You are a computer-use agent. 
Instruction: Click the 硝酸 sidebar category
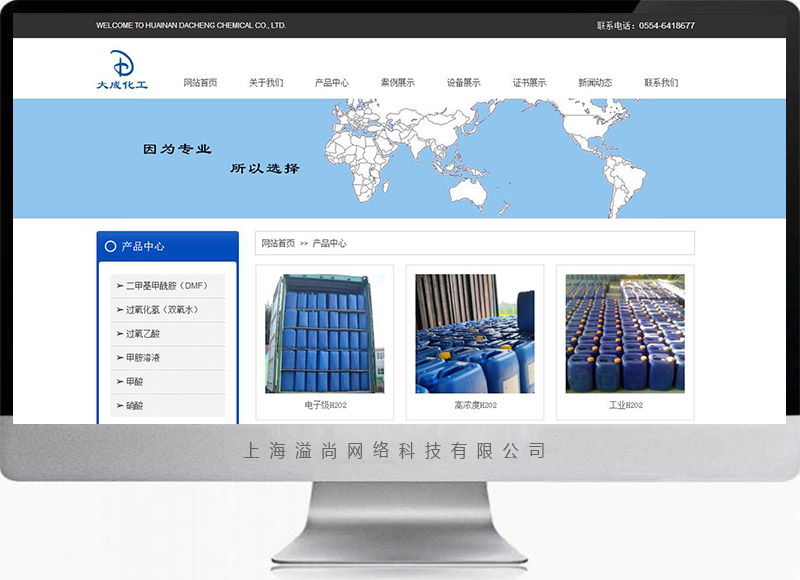tap(134, 406)
